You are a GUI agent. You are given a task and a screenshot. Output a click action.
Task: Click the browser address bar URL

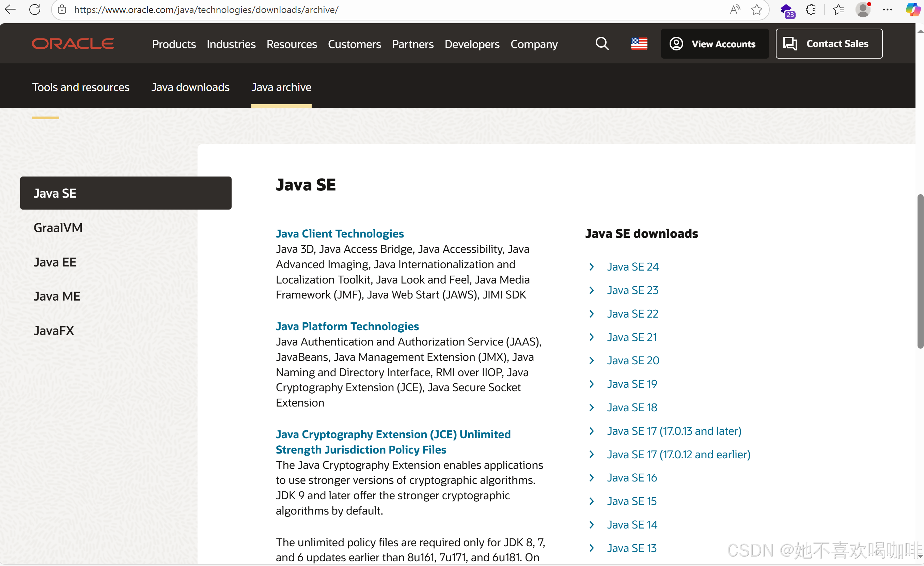(206, 10)
